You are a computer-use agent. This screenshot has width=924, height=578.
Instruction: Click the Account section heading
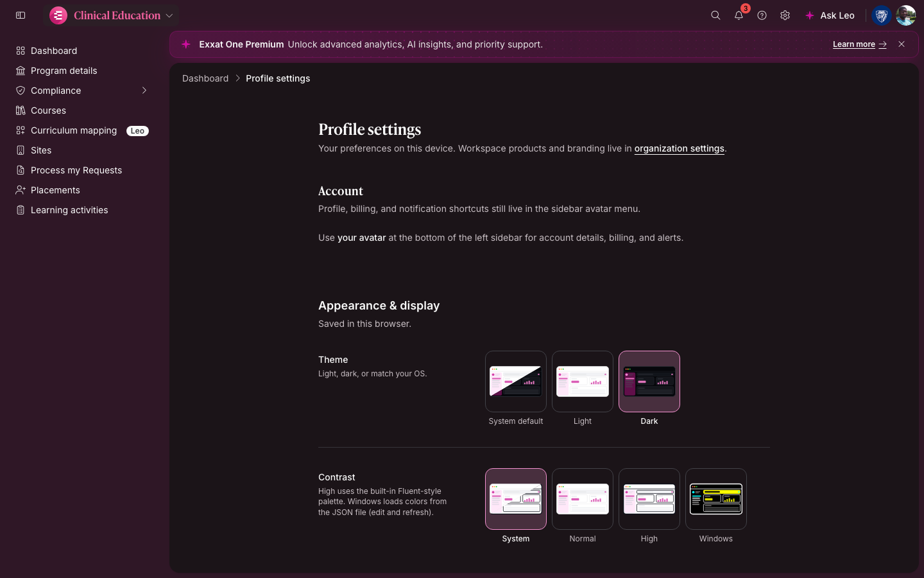click(341, 191)
